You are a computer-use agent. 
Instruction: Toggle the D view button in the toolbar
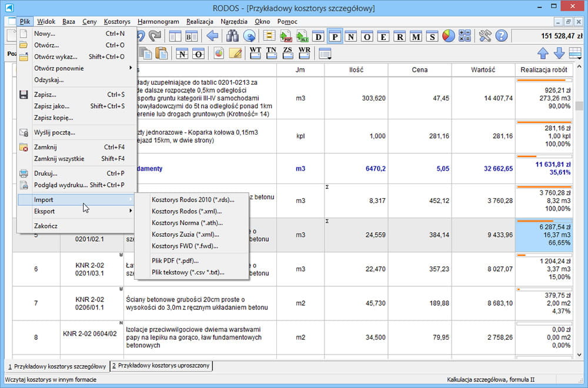(319, 36)
